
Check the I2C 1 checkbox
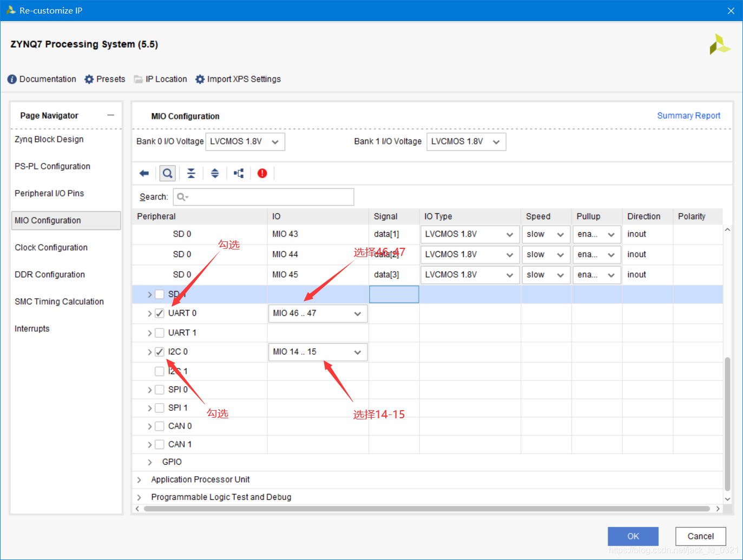click(x=160, y=371)
